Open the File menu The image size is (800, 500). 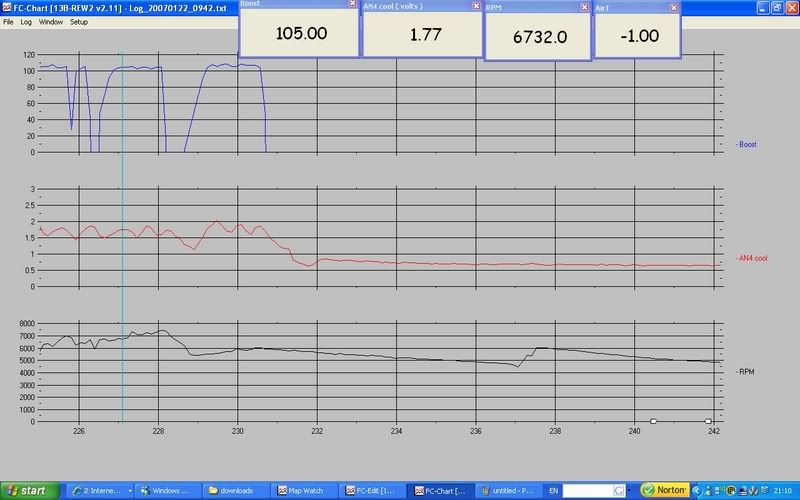[x=8, y=21]
